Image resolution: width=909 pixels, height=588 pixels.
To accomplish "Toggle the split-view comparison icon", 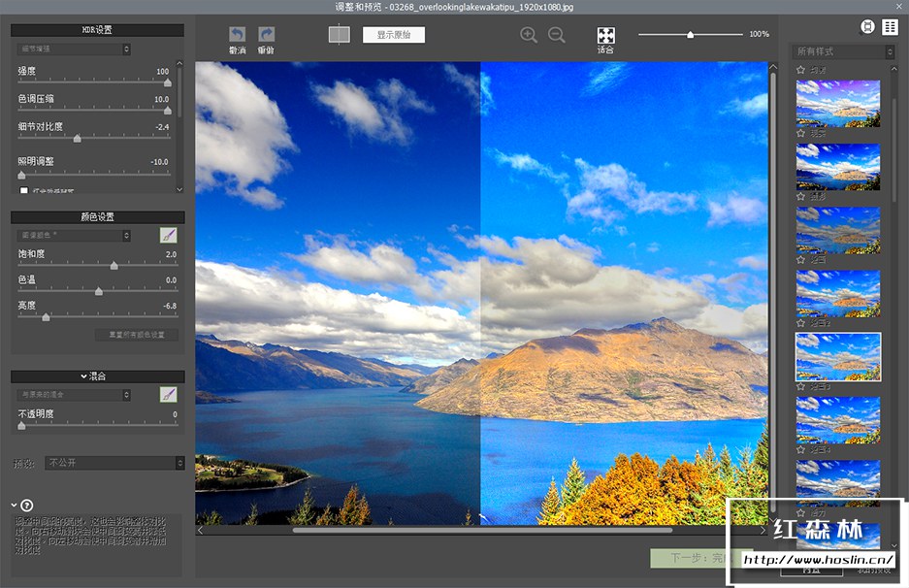I will pos(340,34).
